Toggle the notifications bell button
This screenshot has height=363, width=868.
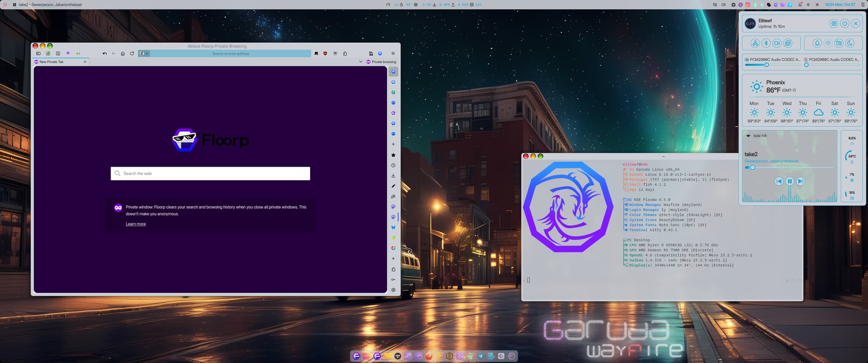[x=817, y=43]
